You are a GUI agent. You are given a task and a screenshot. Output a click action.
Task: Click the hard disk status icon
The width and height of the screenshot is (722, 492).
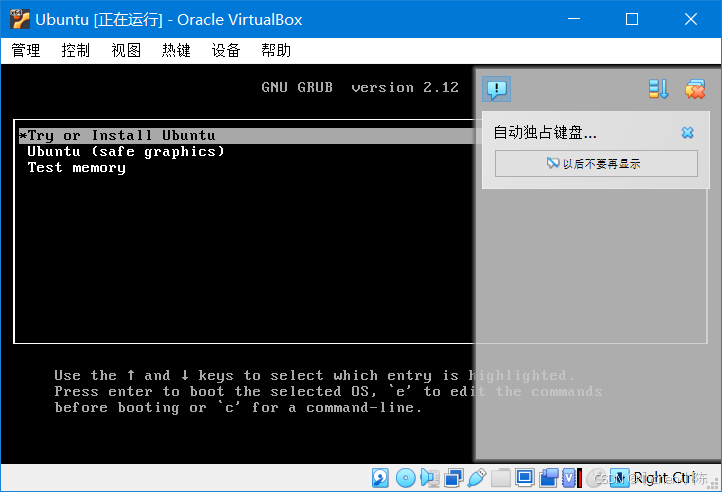[380, 478]
